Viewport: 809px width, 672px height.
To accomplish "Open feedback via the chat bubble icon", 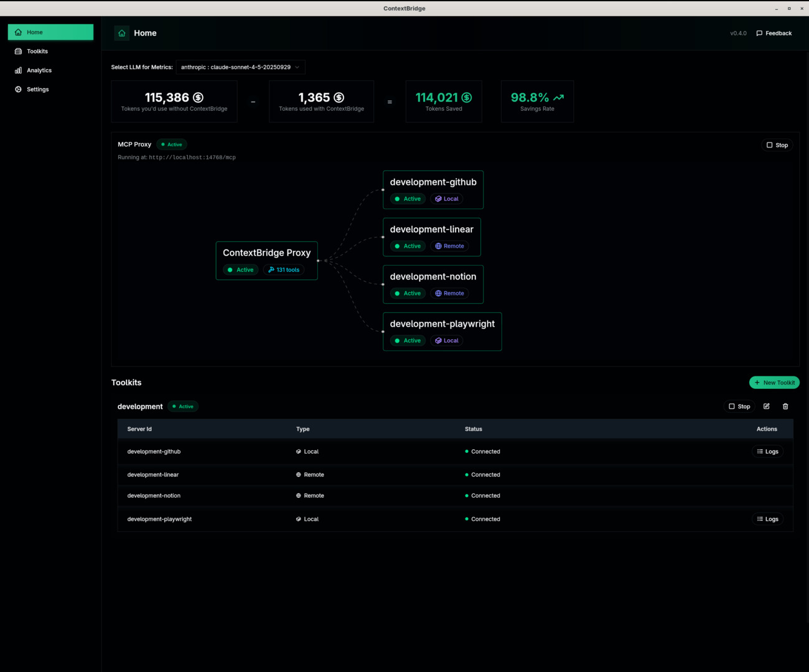I will [758, 33].
